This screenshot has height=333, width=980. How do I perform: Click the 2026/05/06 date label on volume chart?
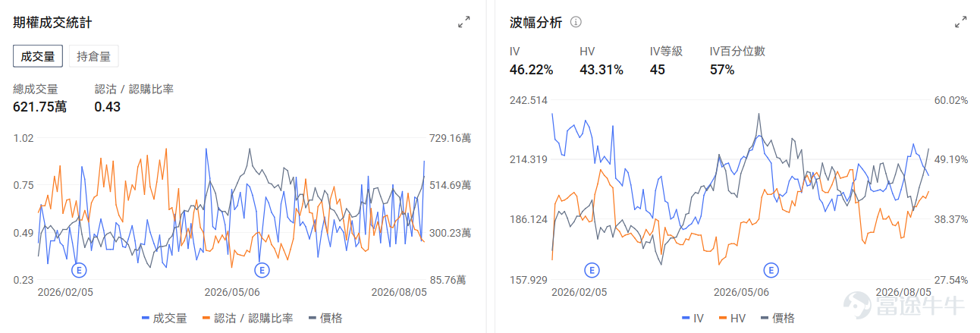(x=232, y=291)
